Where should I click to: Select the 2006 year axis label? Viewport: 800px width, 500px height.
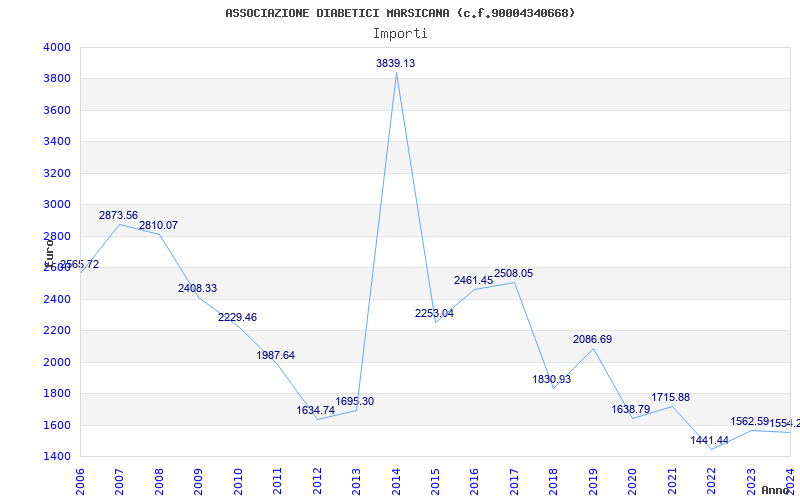[80, 482]
